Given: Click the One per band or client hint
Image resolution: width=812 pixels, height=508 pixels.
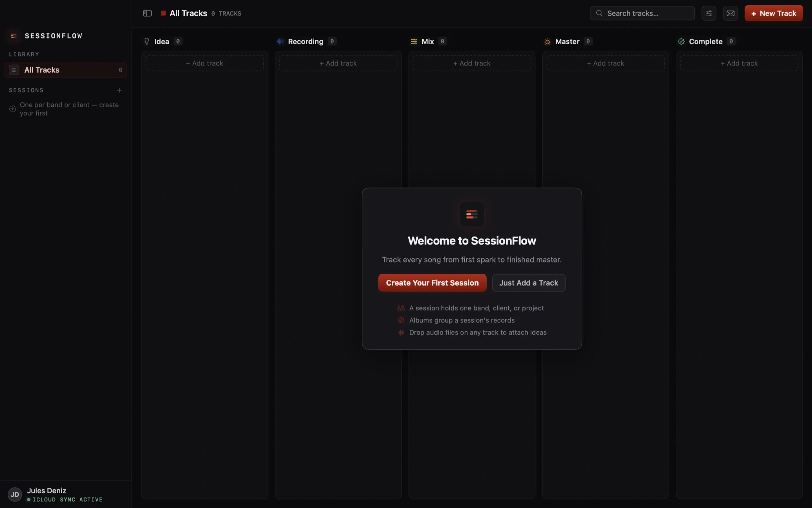Looking at the screenshot, I should (69, 109).
